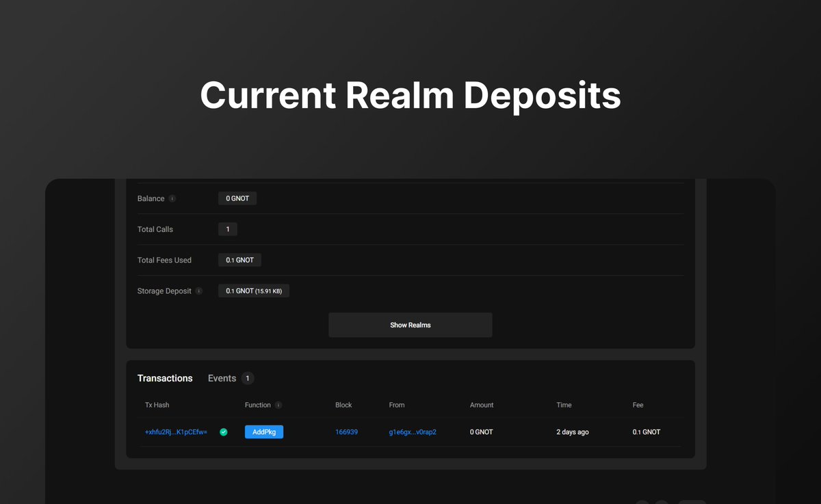Click the '2 days ago' time cell

click(573, 432)
